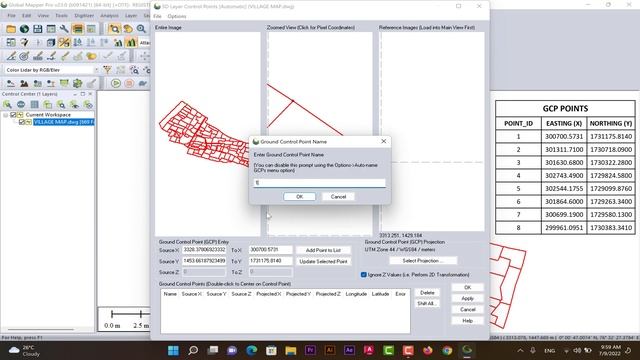Select the VILLAGE MAP.dwg layer row
The height and width of the screenshot is (360, 640).
coord(64,122)
